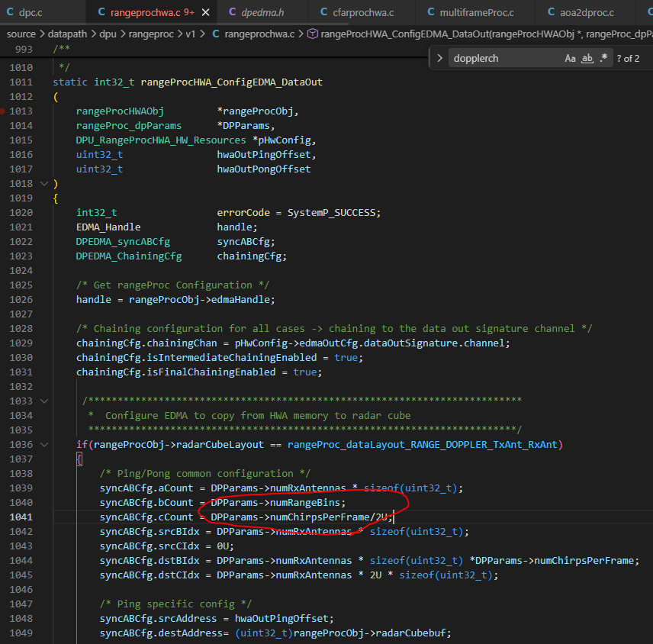Viewport: 653px width, 644px height.
Task: Click line number 1041 in the gutter
Action: (x=21, y=517)
